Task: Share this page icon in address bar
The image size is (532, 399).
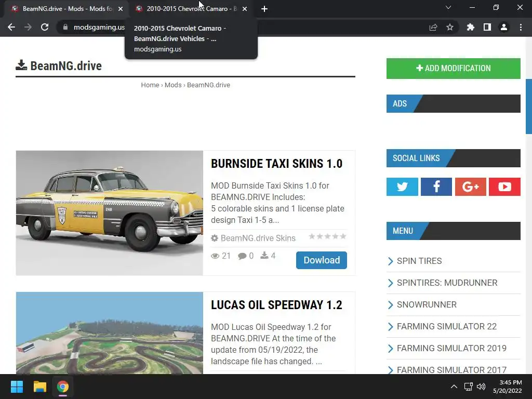Action: point(433,27)
